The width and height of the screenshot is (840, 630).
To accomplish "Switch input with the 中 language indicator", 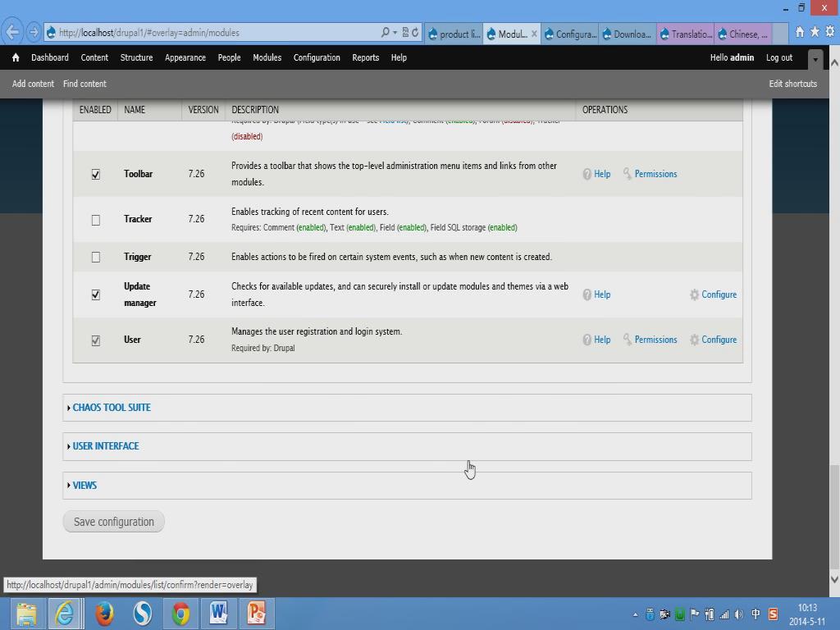I will (756, 614).
